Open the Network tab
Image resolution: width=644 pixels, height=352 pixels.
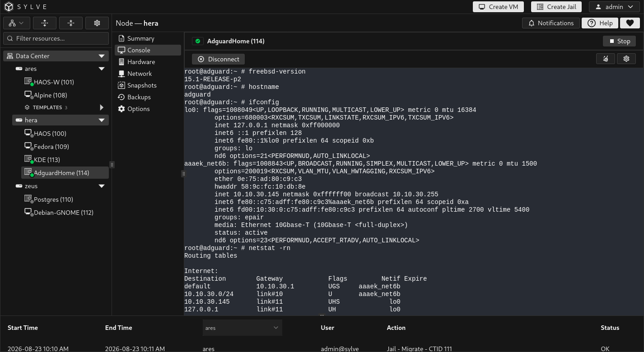click(x=148, y=74)
